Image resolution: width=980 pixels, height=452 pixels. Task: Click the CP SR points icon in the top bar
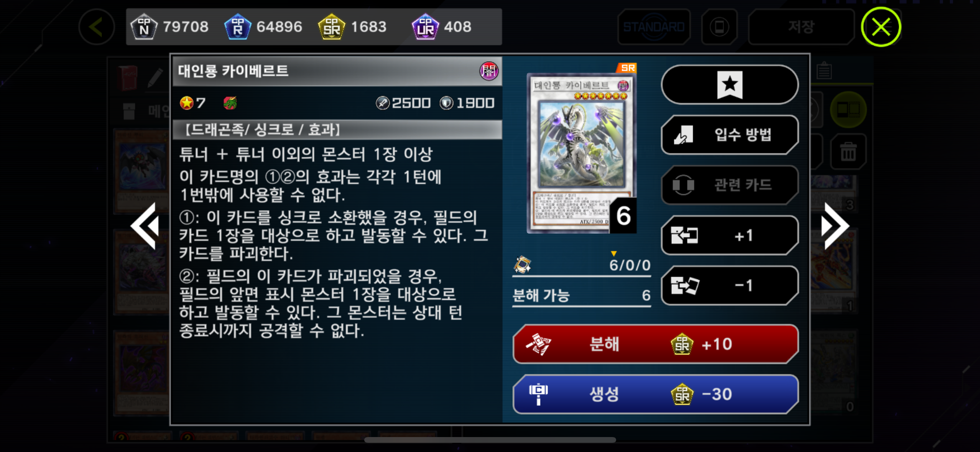(332, 26)
